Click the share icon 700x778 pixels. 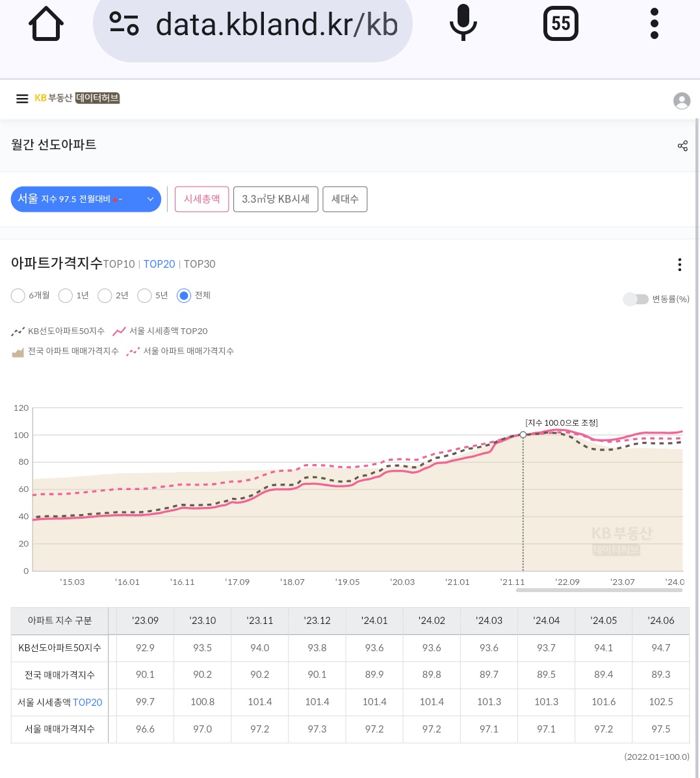682,146
